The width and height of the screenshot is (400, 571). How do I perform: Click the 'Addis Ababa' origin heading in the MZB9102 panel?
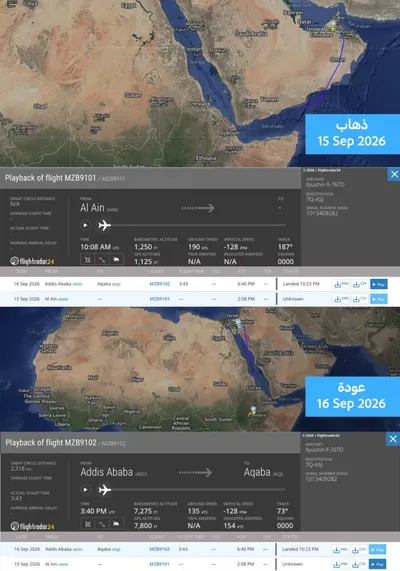[106, 472]
